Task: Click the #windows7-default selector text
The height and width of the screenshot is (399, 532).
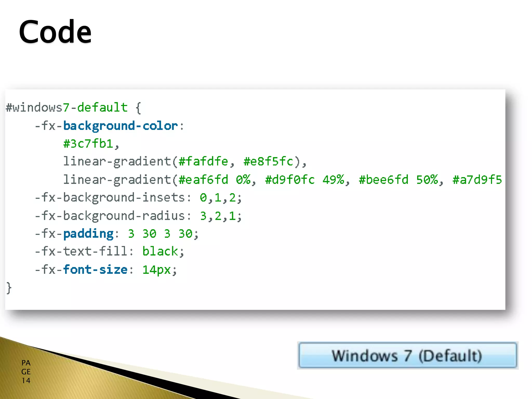Action: tap(66, 107)
